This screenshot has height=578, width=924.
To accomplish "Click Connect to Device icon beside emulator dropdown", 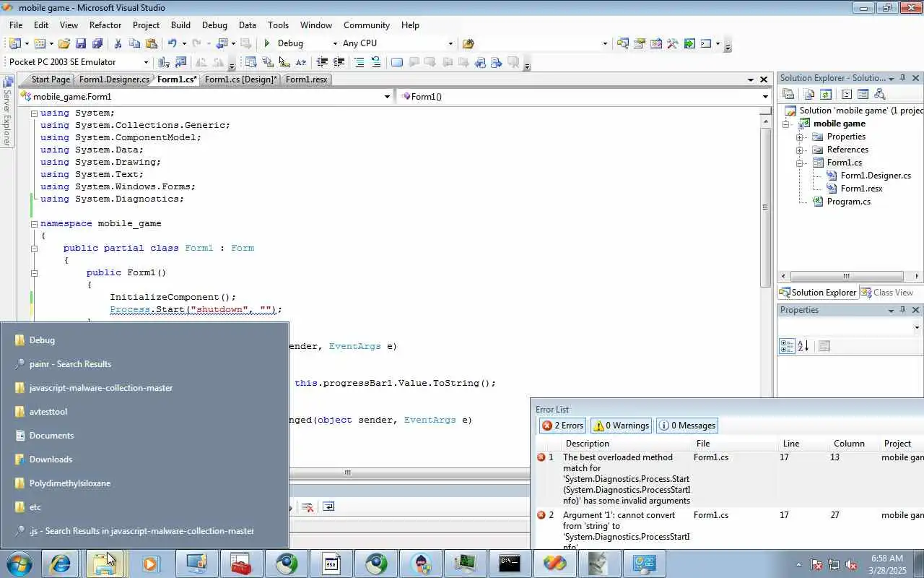I will tap(164, 62).
